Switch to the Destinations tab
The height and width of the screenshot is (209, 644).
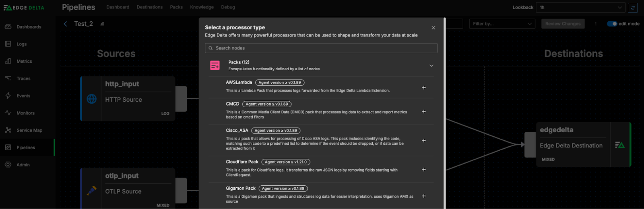point(149,7)
